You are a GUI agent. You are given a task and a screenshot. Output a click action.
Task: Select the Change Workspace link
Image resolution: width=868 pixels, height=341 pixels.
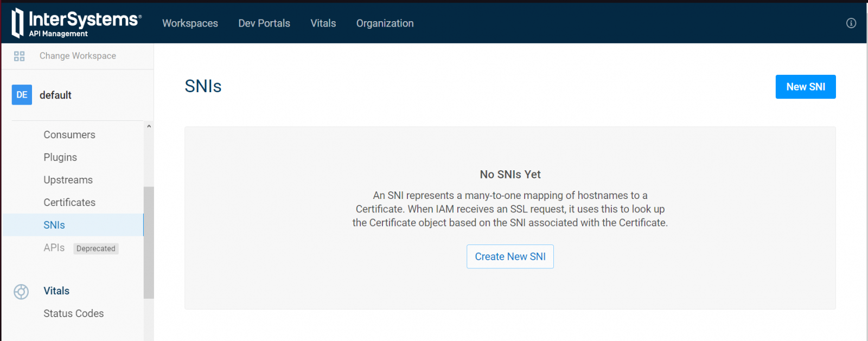click(x=78, y=56)
